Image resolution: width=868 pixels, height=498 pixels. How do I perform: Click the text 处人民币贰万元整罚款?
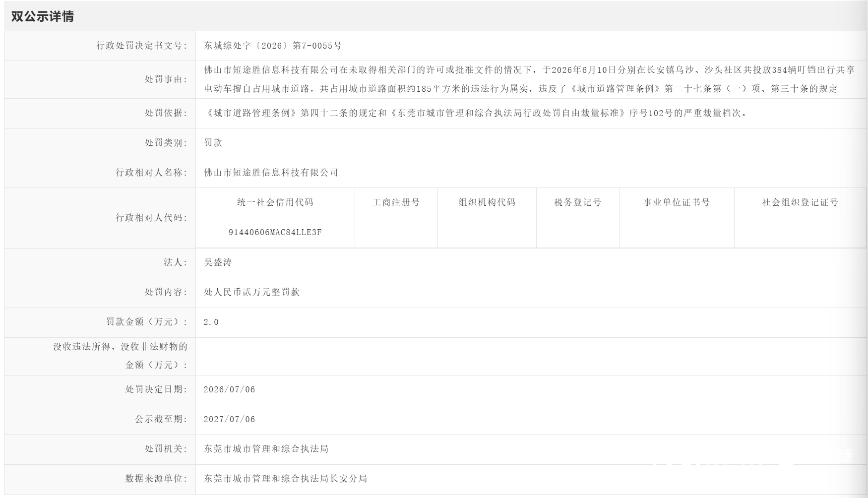pos(252,292)
